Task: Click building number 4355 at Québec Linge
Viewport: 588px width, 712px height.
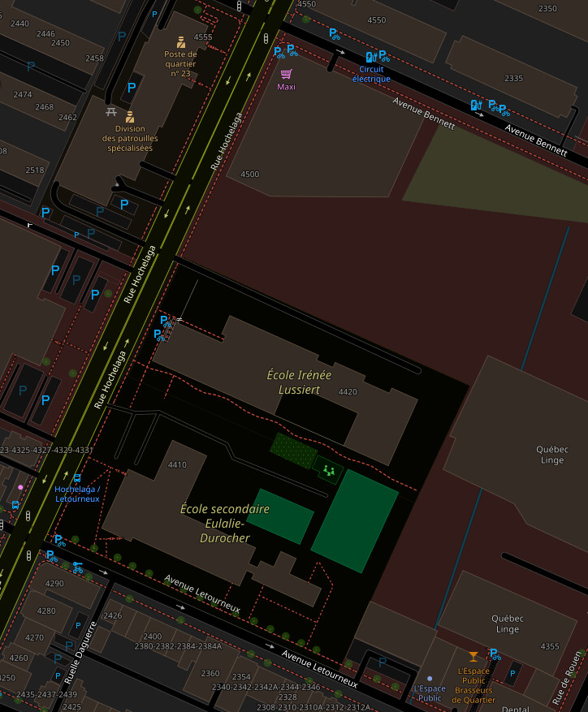Action: (x=550, y=646)
